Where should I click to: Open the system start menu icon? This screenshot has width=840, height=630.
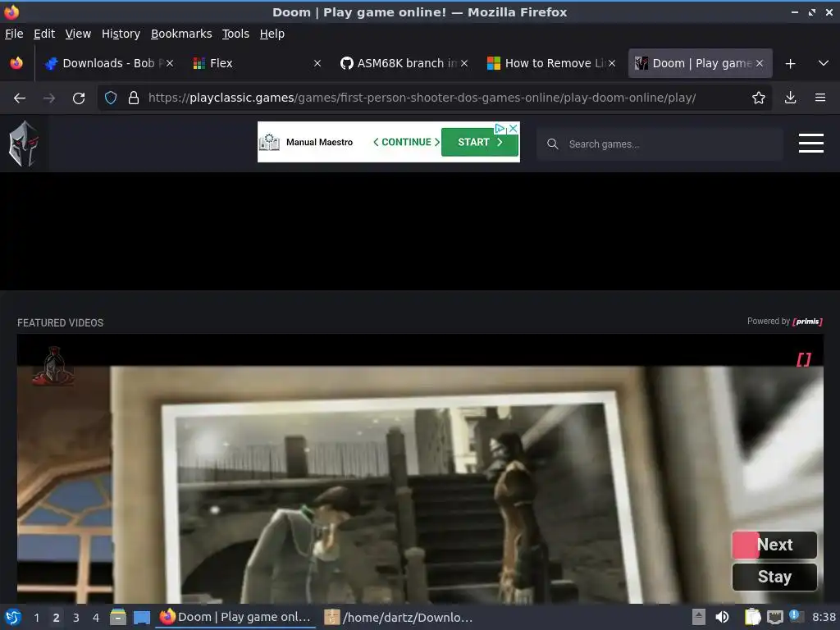point(13,617)
